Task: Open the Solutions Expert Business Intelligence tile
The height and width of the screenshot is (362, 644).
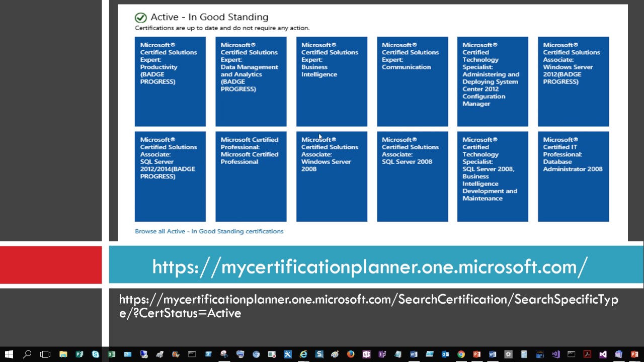Action: [332, 81]
